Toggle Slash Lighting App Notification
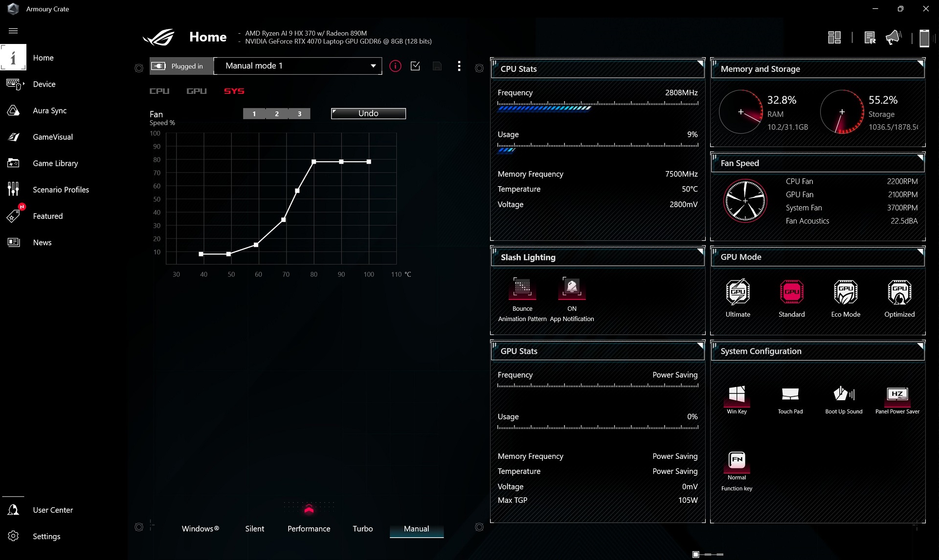 click(572, 287)
